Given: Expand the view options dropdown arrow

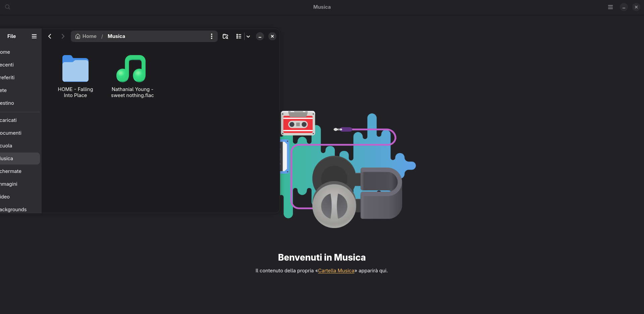Looking at the screenshot, I should (x=248, y=36).
